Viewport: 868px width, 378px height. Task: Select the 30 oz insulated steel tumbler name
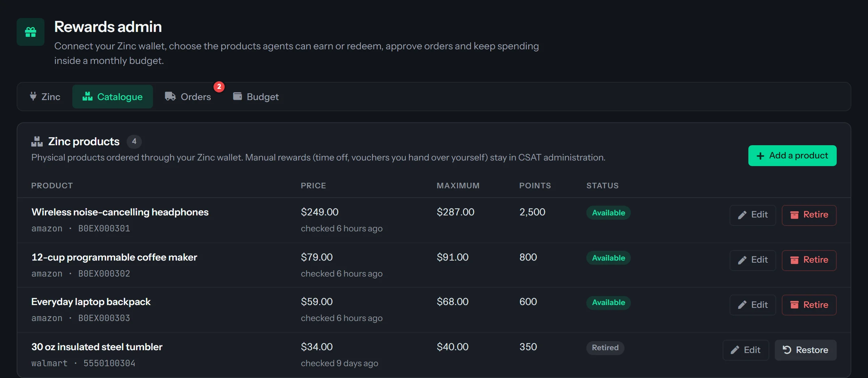click(x=97, y=347)
